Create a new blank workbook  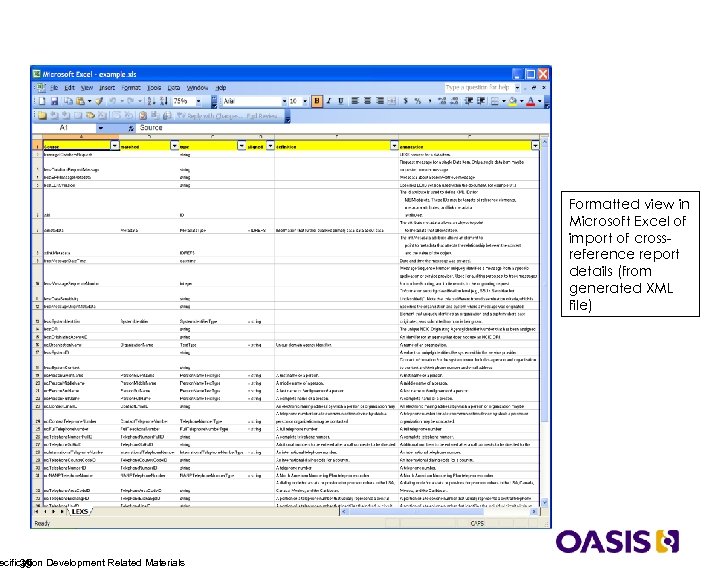coord(42,101)
